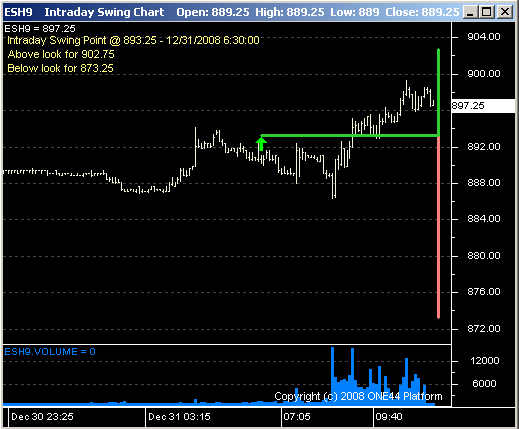
Task: Select the green vertical upside target line
Action: point(438,92)
